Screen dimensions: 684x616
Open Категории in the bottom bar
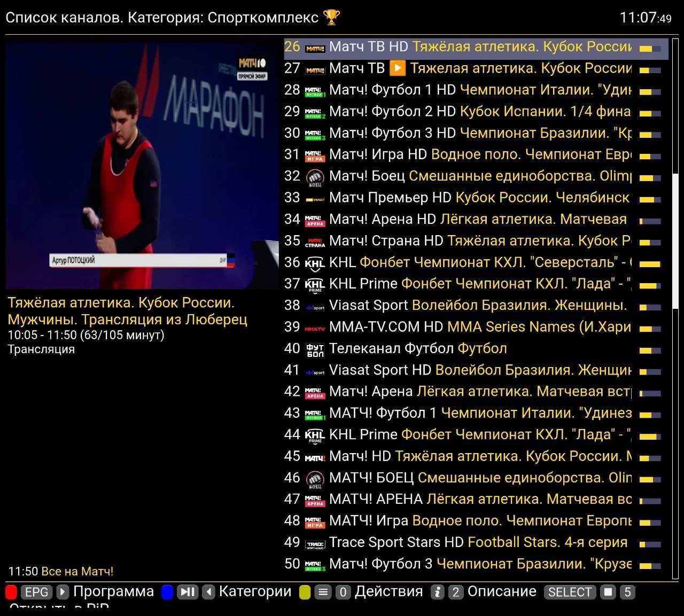(x=255, y=591)
